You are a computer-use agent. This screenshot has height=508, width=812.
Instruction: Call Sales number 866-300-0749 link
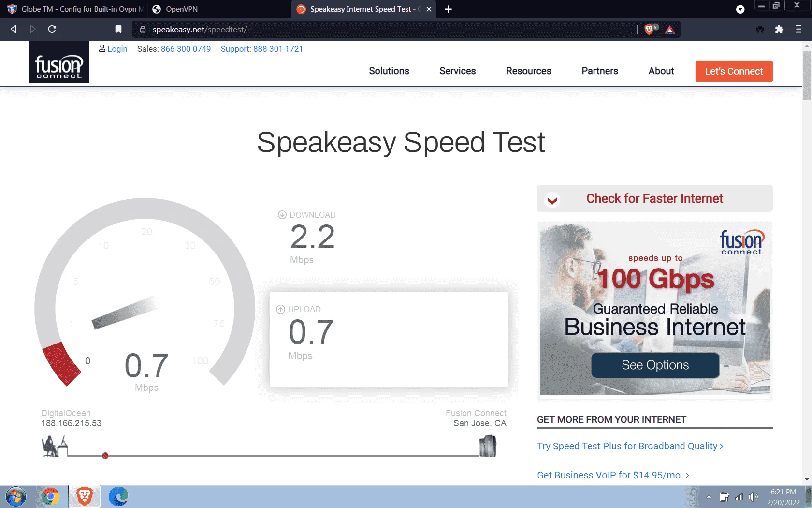point(186,49)
